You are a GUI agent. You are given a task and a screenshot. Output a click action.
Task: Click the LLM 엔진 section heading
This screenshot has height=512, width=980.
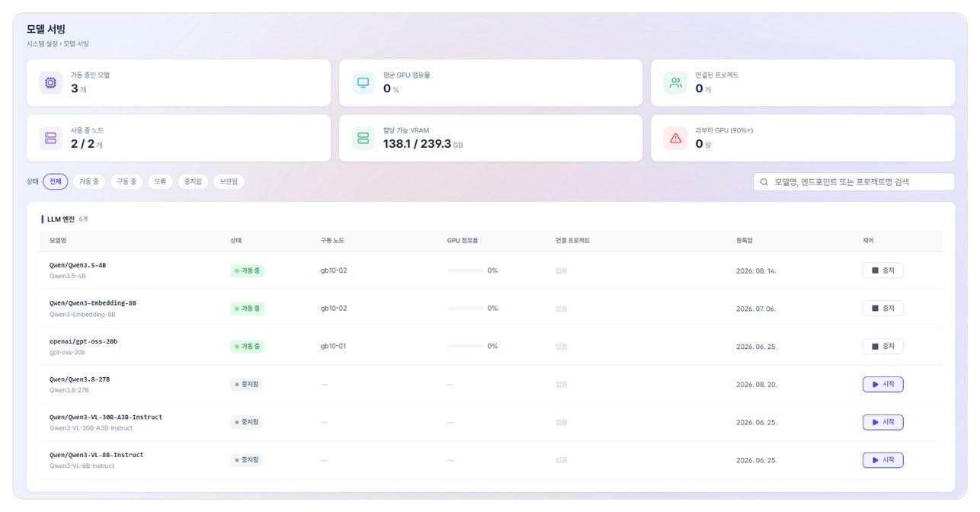61,219
